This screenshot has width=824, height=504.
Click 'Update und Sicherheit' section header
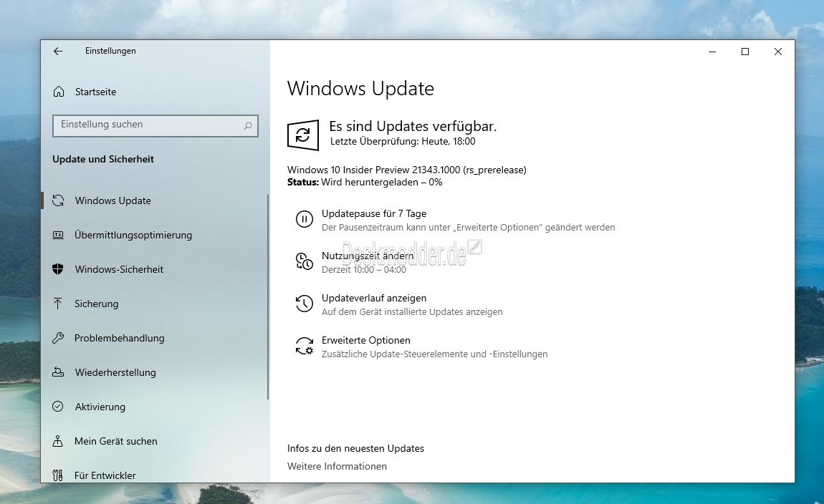[103, 159]
